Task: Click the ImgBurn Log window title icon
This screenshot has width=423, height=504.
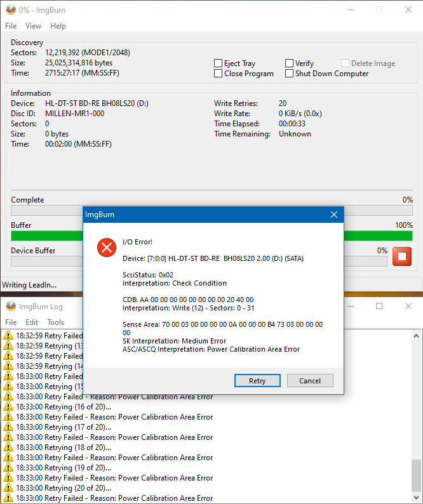Action: click(11, 307)
